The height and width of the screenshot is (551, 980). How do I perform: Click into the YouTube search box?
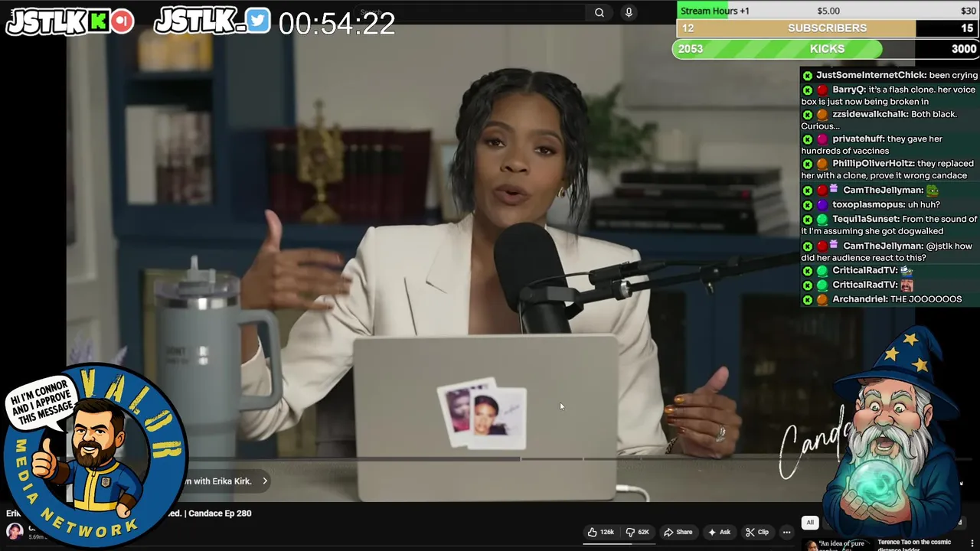point(471,12)
